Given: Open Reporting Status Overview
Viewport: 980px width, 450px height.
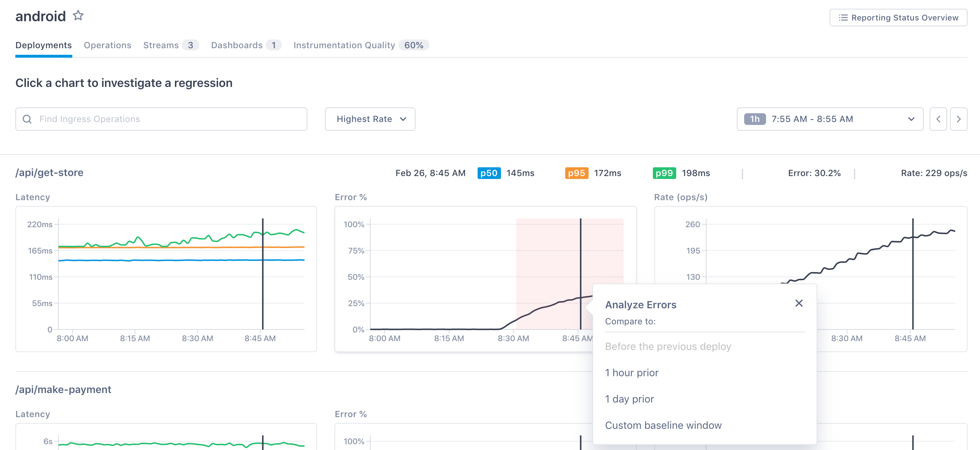Looking at the screenshot, I should [898, 18].
